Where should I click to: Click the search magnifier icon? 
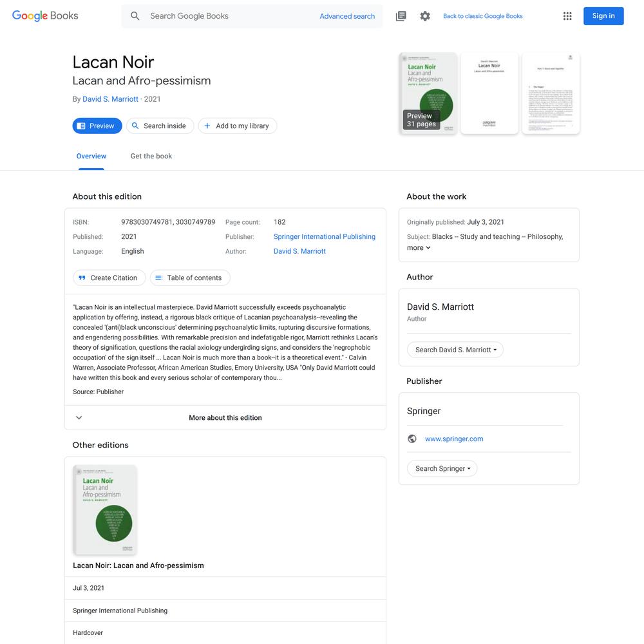pyautogui.click(x=135, y=16)
